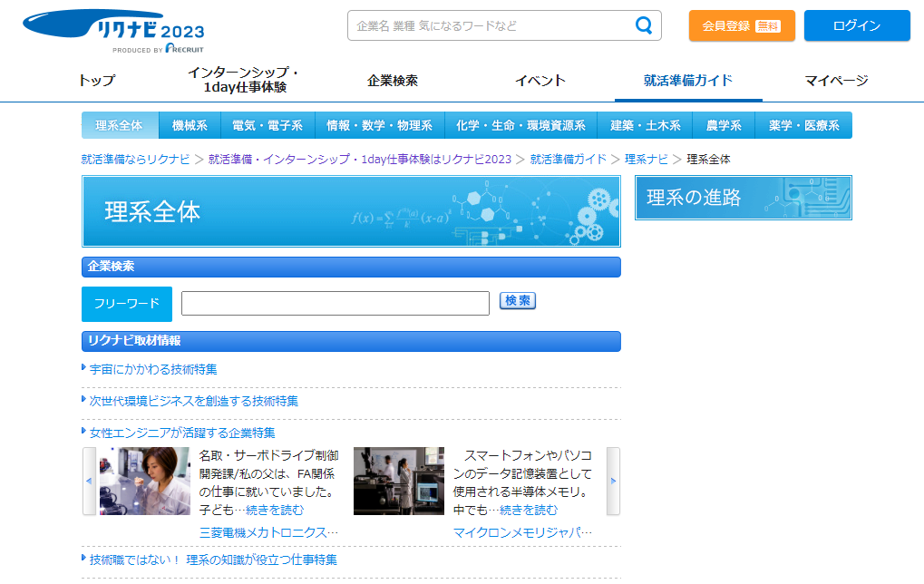924x584 pixels.
Task: Click the left carousel arrow
Action: [x=89, y=481]
